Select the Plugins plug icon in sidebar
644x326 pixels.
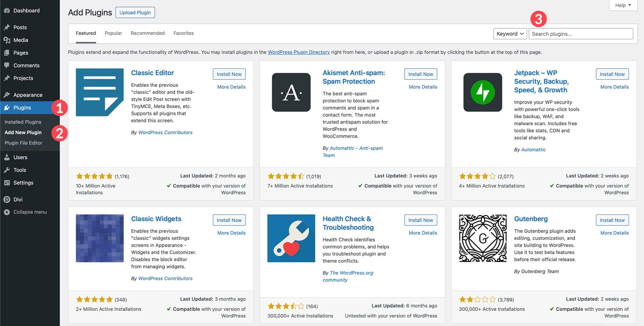pyautogui.click(x=7, y=107)
